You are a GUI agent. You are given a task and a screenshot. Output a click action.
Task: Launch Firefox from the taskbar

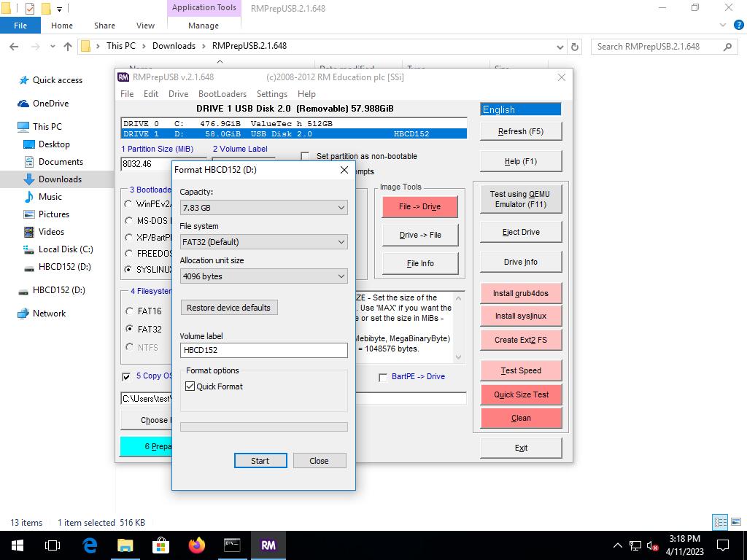tap(196, 545)
